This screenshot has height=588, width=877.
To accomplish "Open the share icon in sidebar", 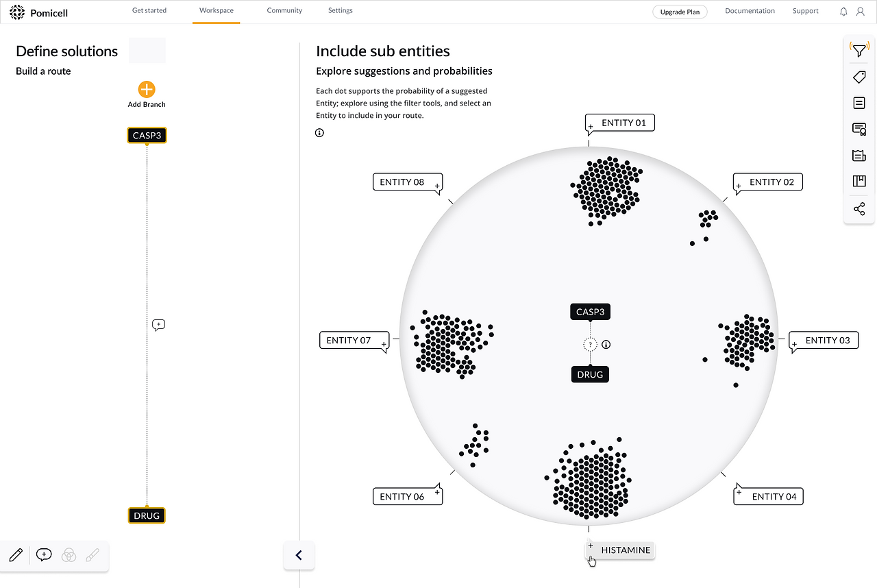I will (x=859, y=209).
